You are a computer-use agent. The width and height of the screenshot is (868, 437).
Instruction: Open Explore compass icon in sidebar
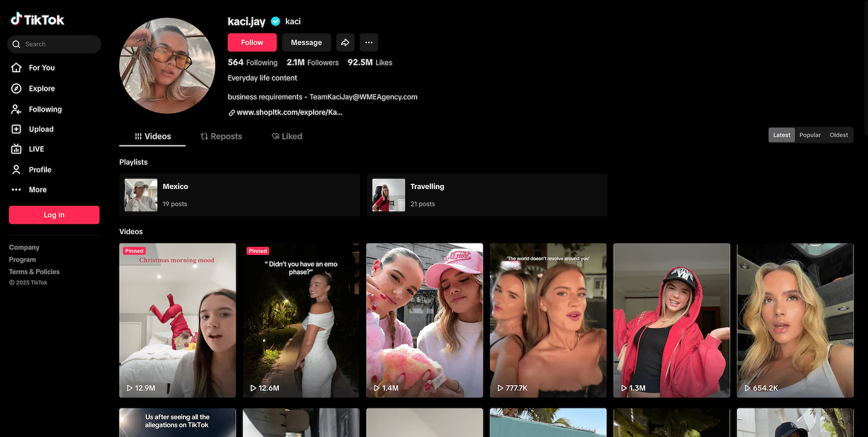point(16,88)
